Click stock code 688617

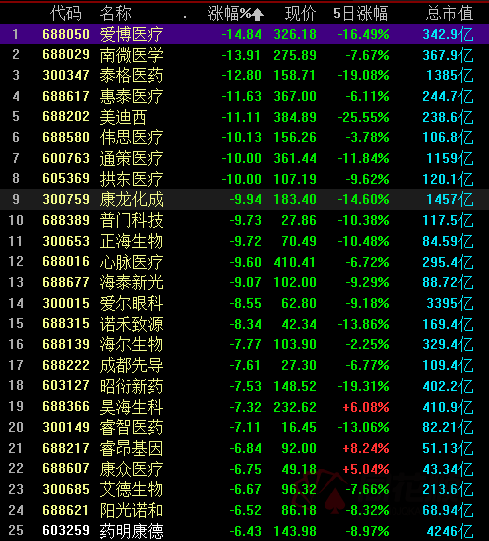tap(66, 96)
